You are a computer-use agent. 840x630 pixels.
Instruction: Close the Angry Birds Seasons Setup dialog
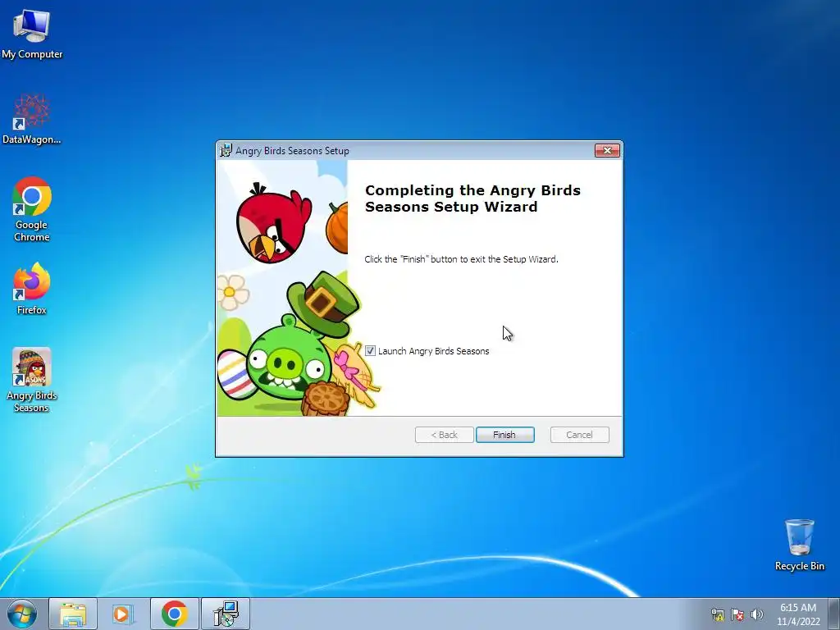tap(608, 151)
